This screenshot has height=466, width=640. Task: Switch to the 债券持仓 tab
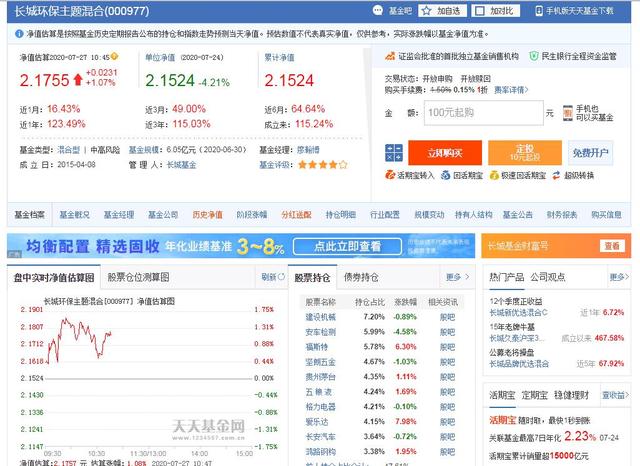pyautogui.click(x=361, y=277)
